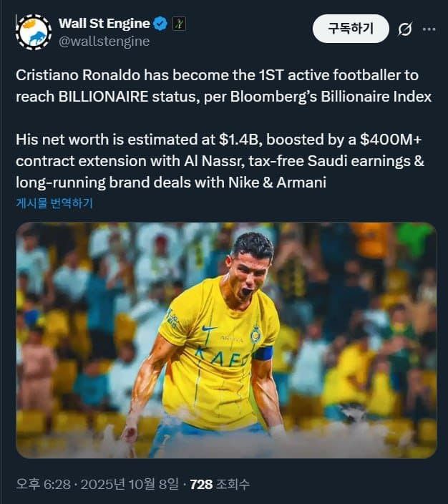The height and width of the screenshot is (504, 448).
Task: Click the Wall St Engine profile avatar
Action: [x=34, y=32]
